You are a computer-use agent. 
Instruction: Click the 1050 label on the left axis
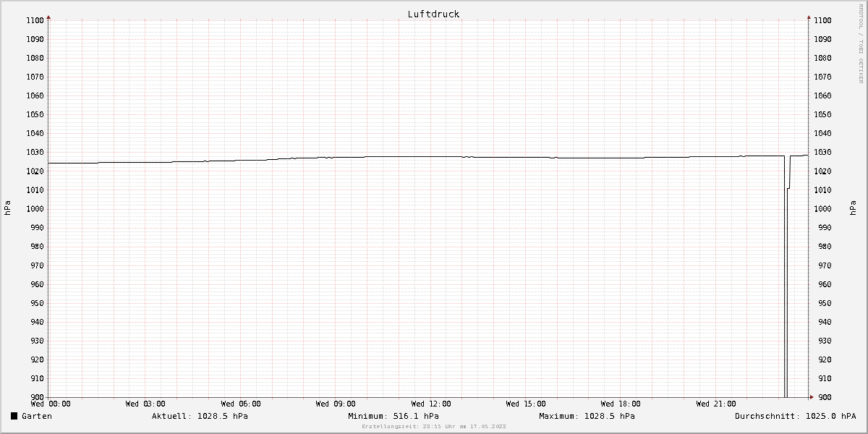point(35,114)
